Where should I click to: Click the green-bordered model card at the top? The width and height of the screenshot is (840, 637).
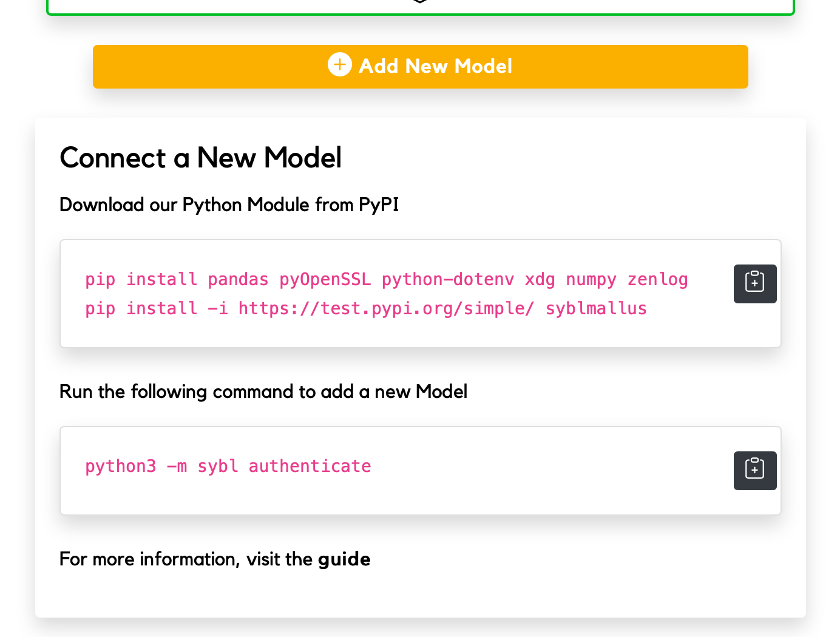pos(420,6)
